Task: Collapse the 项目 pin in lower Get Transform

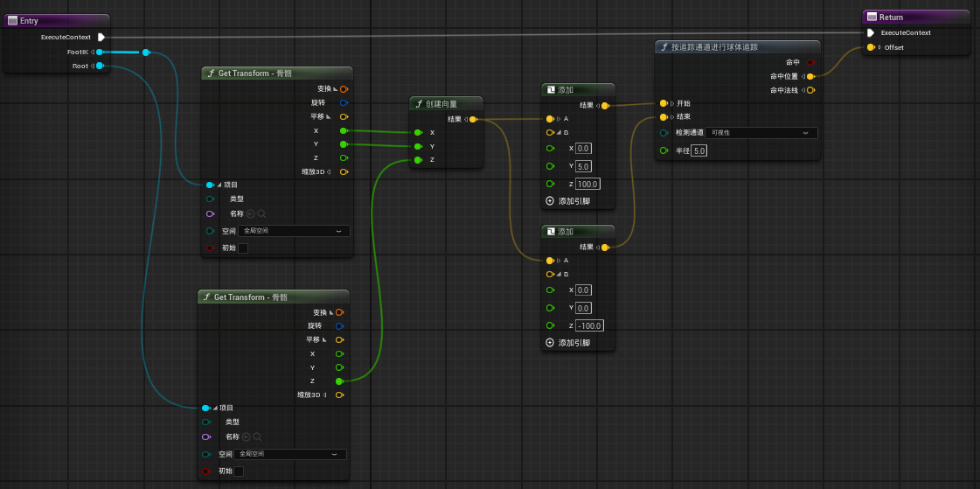Action: coord(215,408)
